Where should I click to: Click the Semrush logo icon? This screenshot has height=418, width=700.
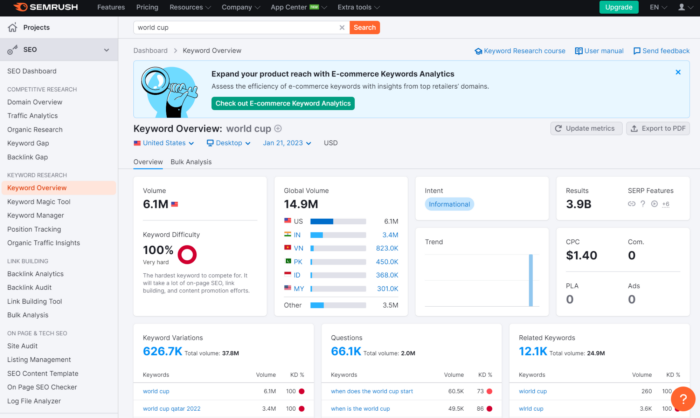pos(21,7)
